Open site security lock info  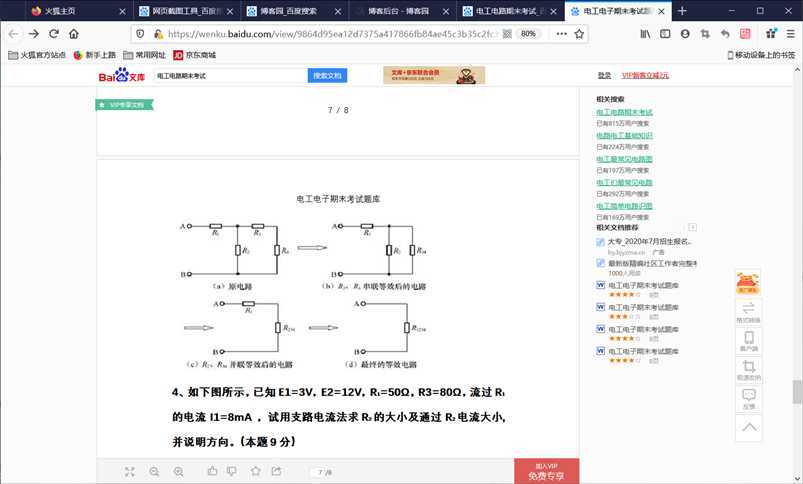[x=158, y=34]
